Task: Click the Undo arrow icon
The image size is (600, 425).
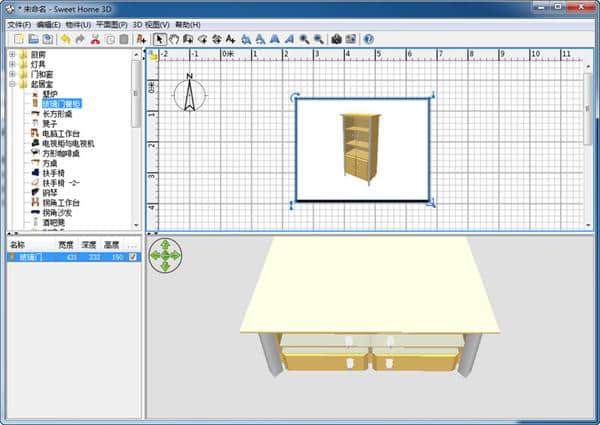Action: (x=66, y=38)
